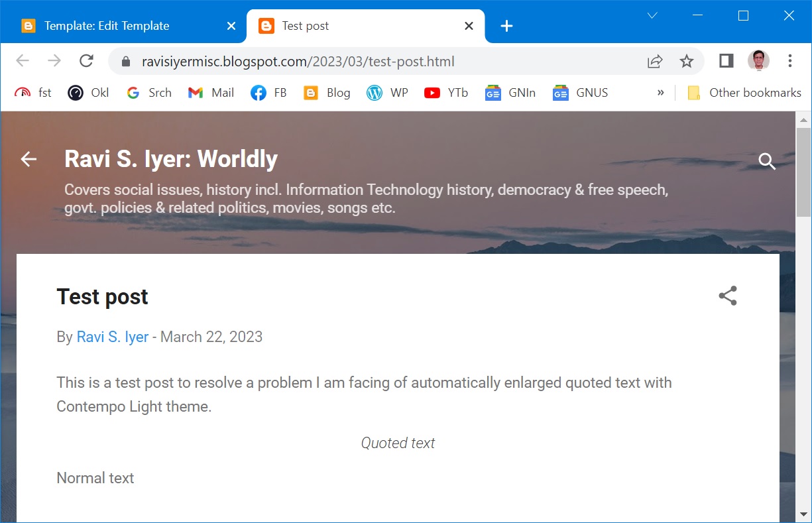
Task: Open Ravi S. Iyer: Worldly blog title
Action: pos(171,159)
